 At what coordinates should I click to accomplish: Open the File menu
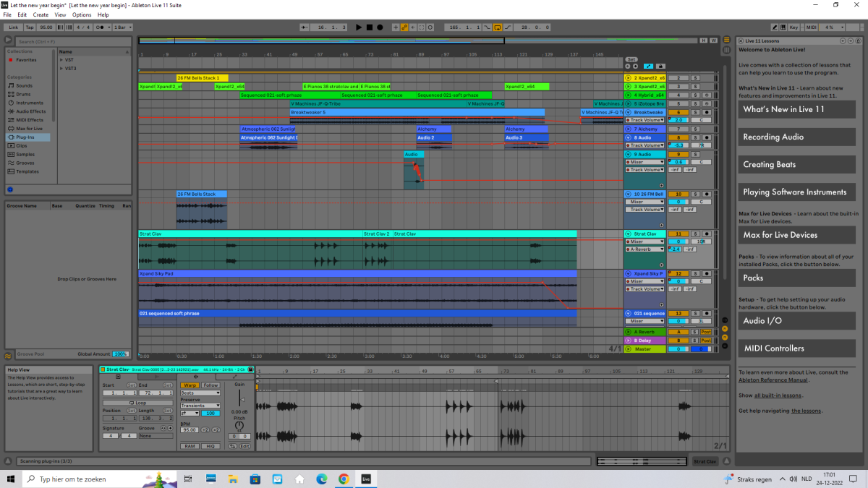[7, 14]
